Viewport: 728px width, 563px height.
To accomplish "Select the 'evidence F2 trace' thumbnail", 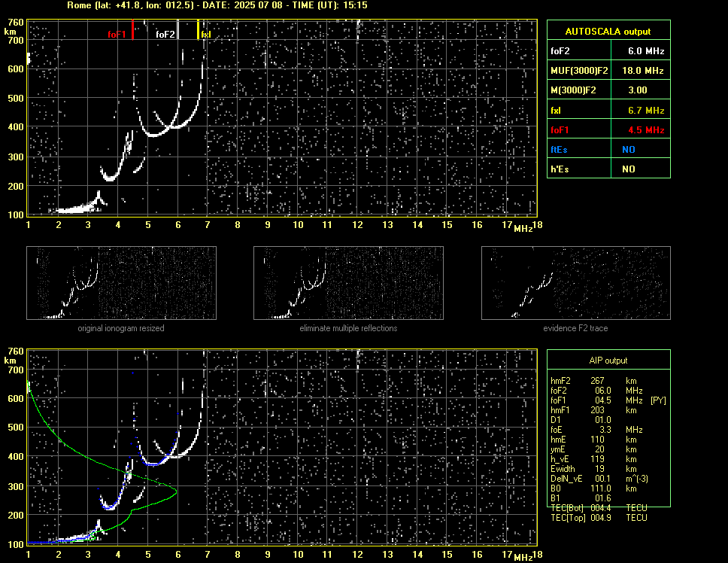I will 576,283.
